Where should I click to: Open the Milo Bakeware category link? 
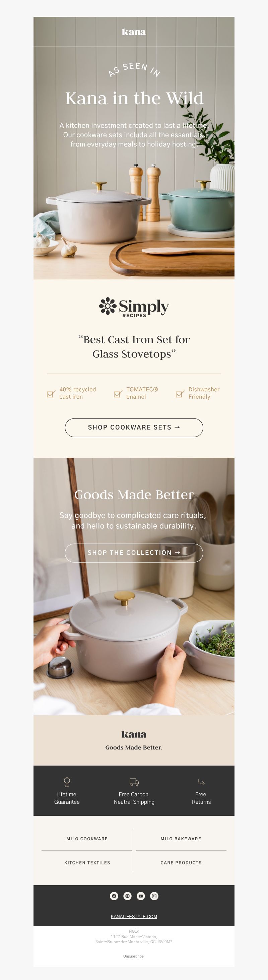coord(181,839)
